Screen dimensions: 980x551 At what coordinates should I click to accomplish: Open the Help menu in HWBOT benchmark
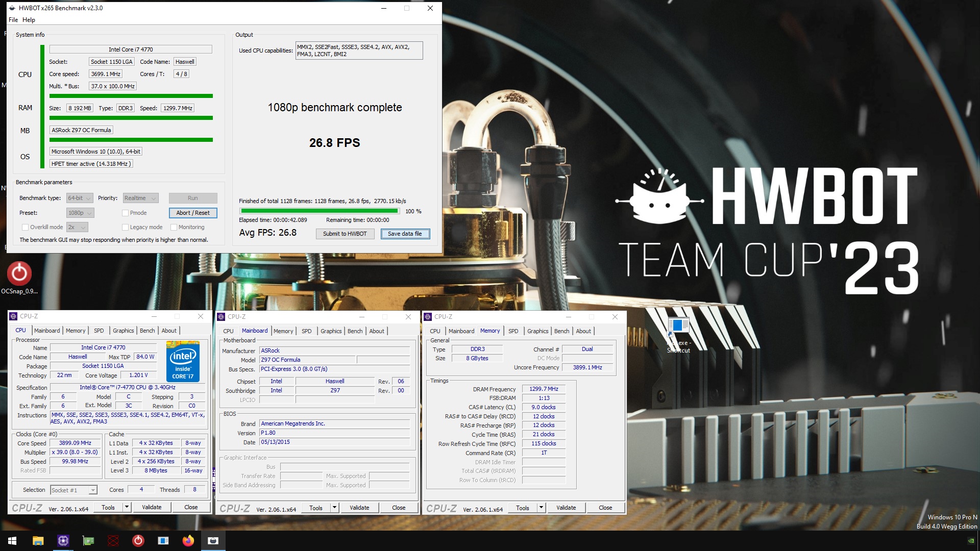point(29,20)
